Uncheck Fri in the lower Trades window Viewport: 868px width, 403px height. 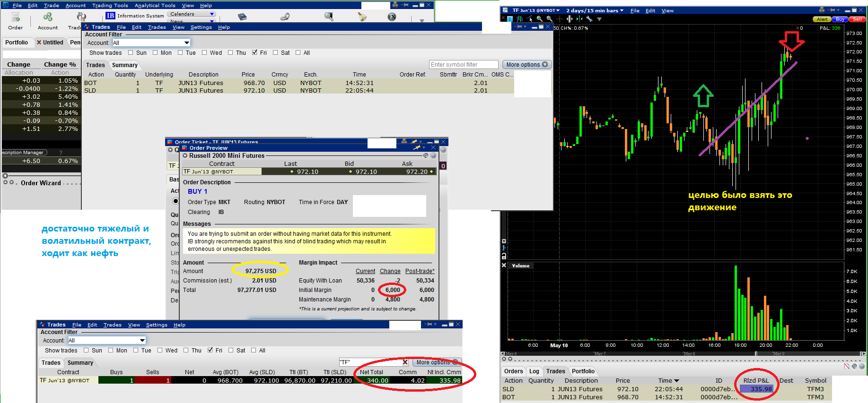[210, 351]
